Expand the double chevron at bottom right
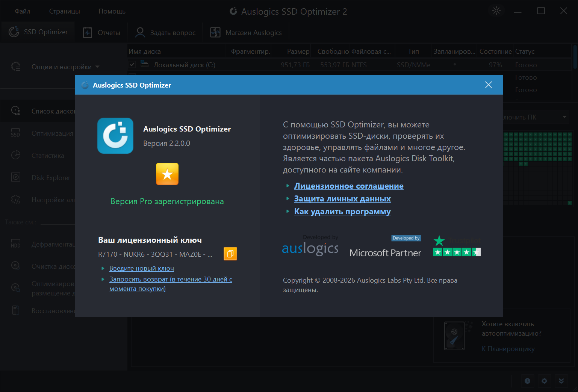 click(561, 381)
